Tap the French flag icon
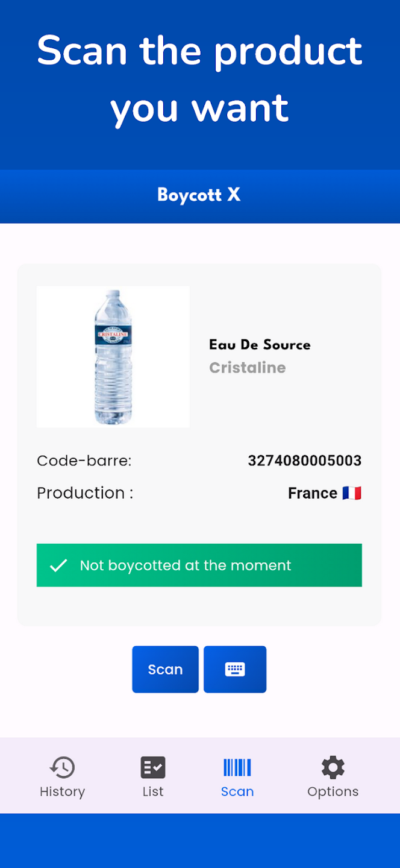 [352, 493]
